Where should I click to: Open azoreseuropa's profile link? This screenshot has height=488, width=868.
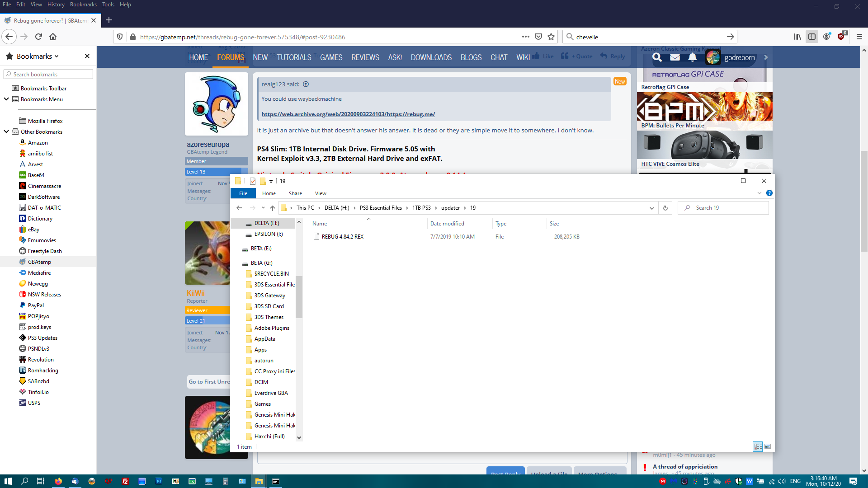coord(208,144)
